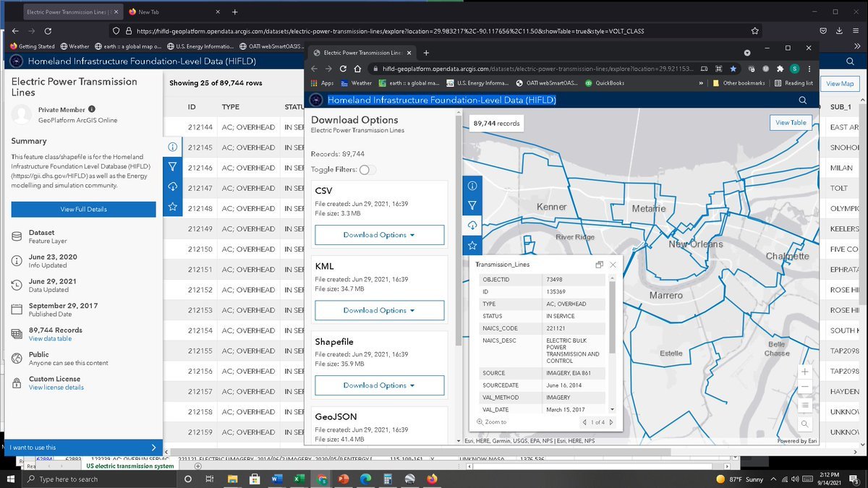Dock the Transmission_Lines popup
Image resolution: width=868 pixels, height=488 pixels.
tap(599, 265)
